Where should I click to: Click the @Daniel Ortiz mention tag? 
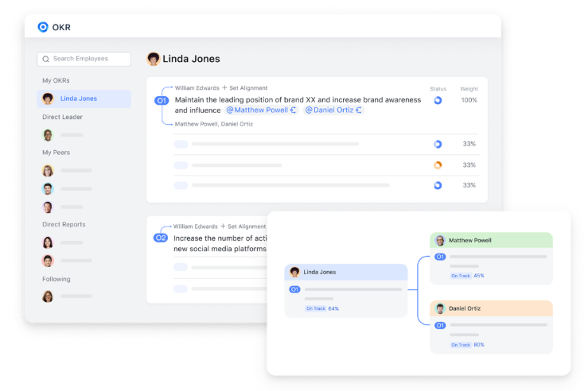333,110
